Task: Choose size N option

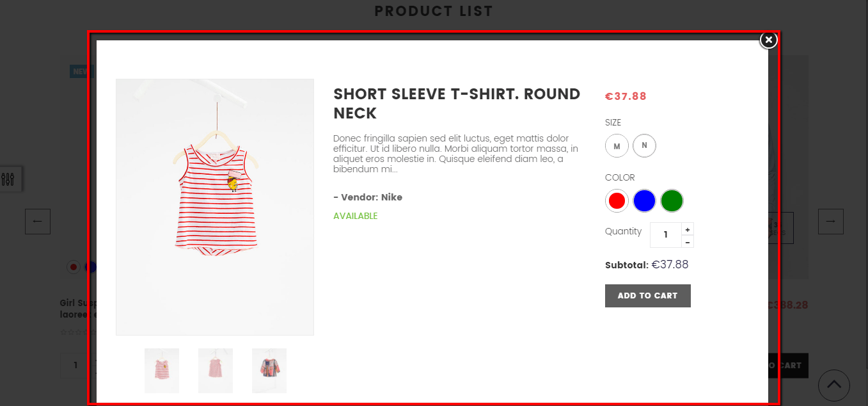Action: tap(644, 145)
